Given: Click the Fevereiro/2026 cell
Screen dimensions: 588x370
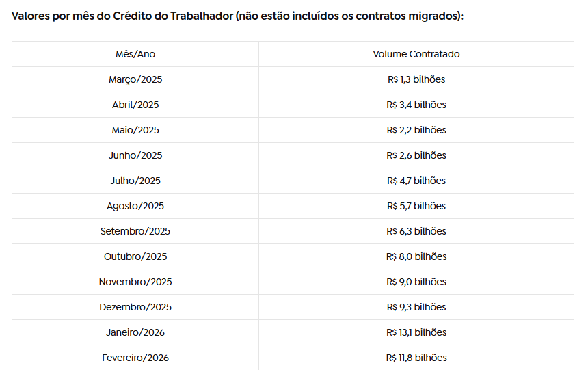Looking at the screenshot, I should (135, 358).
